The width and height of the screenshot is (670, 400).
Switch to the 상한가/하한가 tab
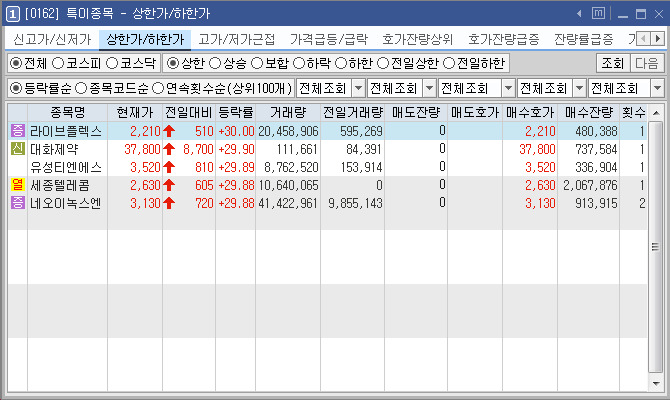(x=145, y=39)
